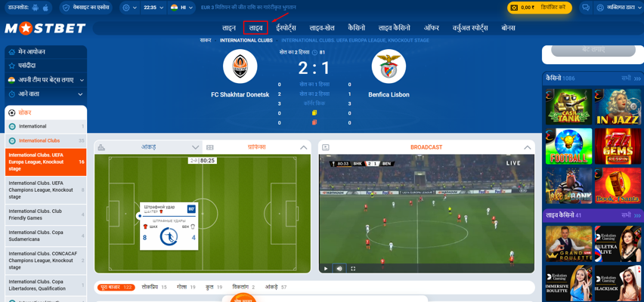Click the Android download icon
Screen dimensions: 644x302
36,8
